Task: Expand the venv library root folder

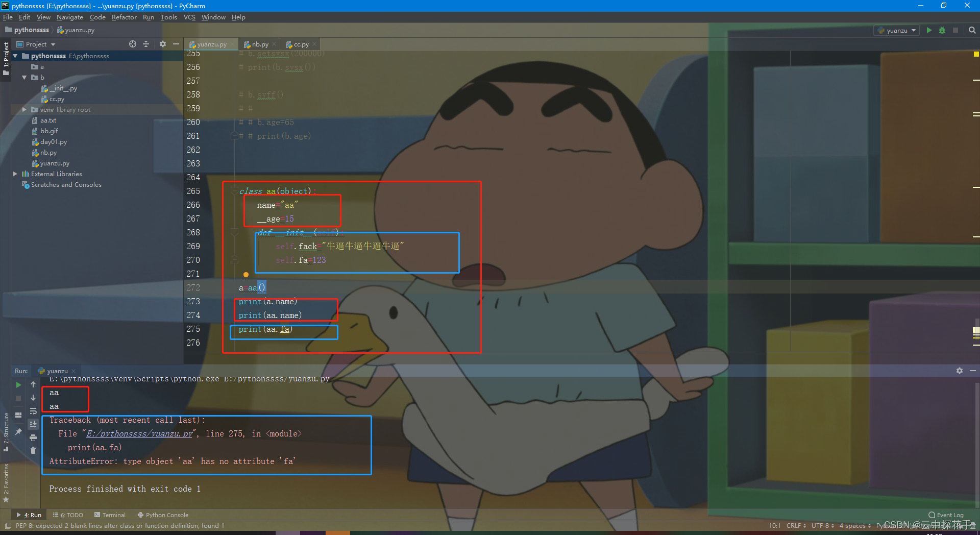Action: [24, 110]
